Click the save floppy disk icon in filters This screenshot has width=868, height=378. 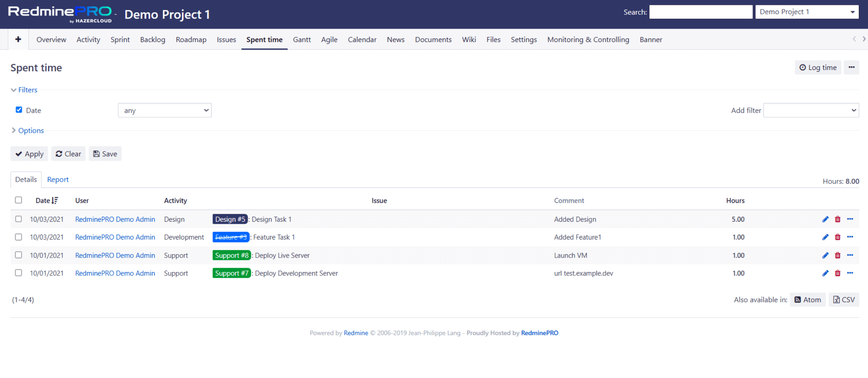97,154
